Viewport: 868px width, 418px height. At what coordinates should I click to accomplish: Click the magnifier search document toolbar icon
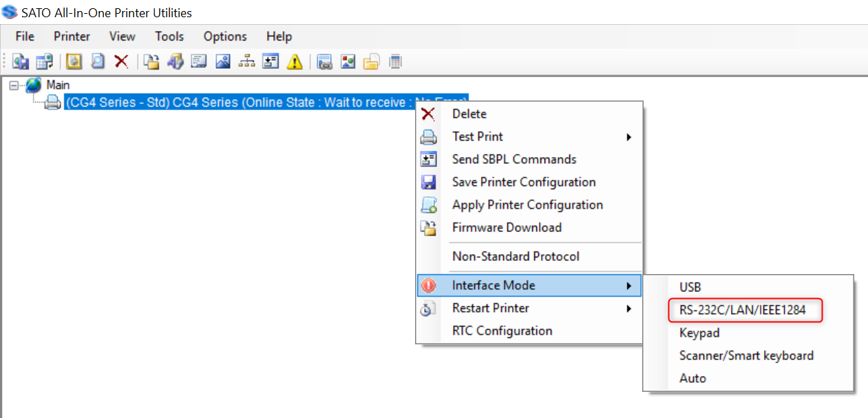coord(98,62)
